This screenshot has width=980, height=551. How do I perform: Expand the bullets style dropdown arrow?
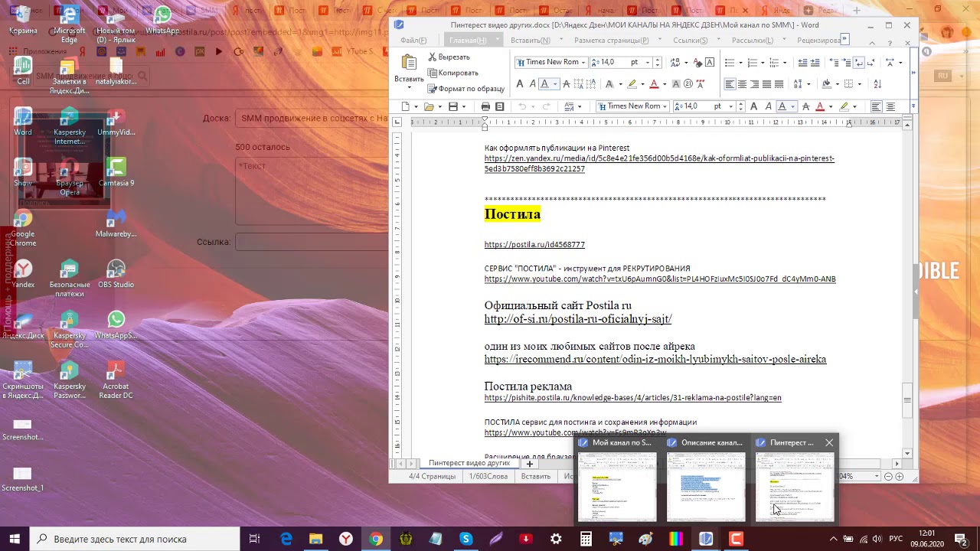[x=740, y=62]
